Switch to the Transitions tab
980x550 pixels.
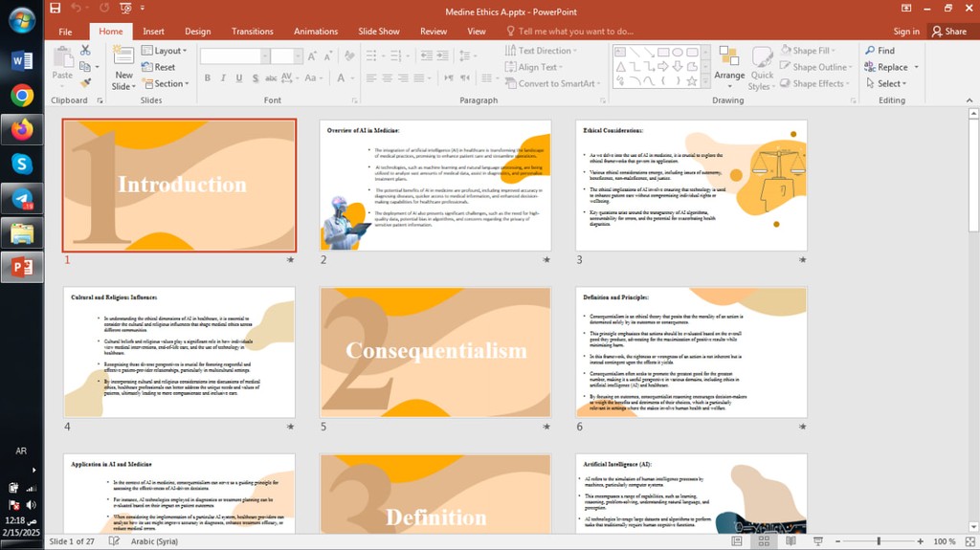253,32
